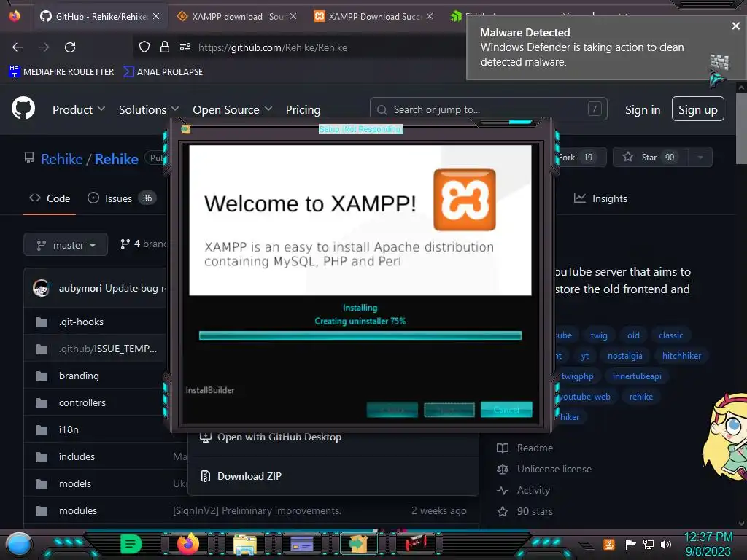Viewport: 747px width, 560px height.
Task: Open the twig topic tag
Action: click(x=599, y=335)
